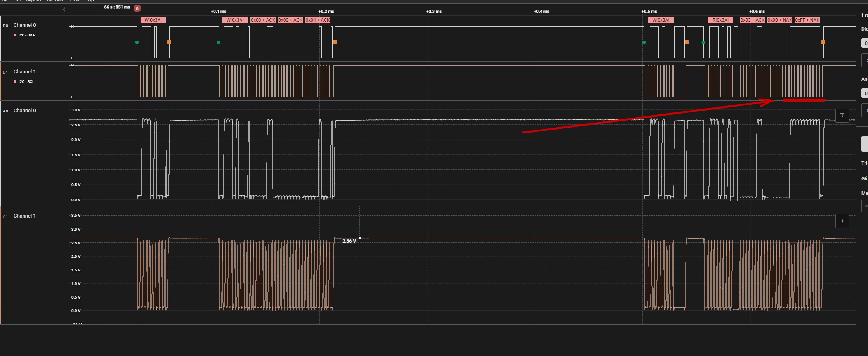Select the I2C - SCL analyzer label
868x356 pixels.
click(26, 82)
